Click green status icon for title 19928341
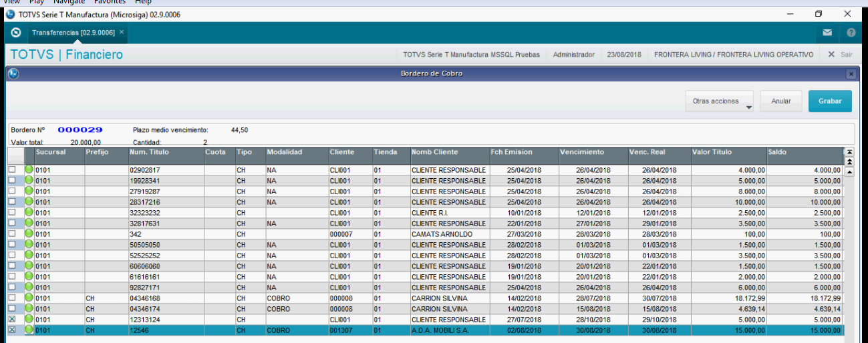 pos(29,181)
